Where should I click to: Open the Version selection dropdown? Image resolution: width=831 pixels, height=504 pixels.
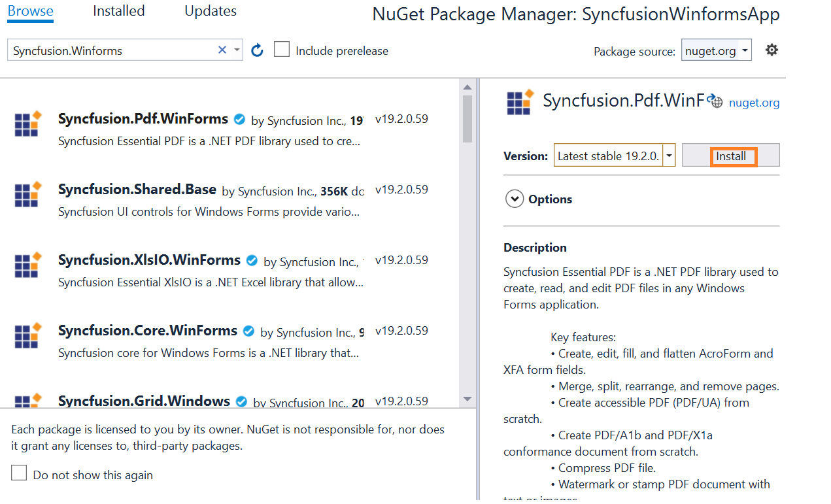[669, 155]
